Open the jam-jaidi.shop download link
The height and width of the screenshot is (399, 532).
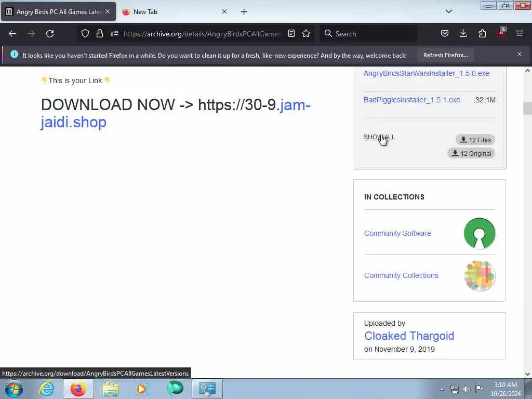point(176,113)
